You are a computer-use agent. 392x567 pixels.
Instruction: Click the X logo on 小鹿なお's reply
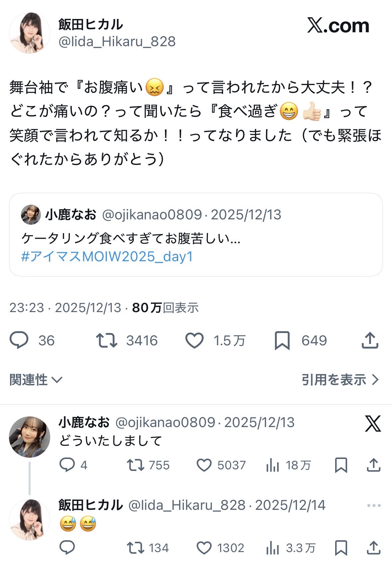373,424
